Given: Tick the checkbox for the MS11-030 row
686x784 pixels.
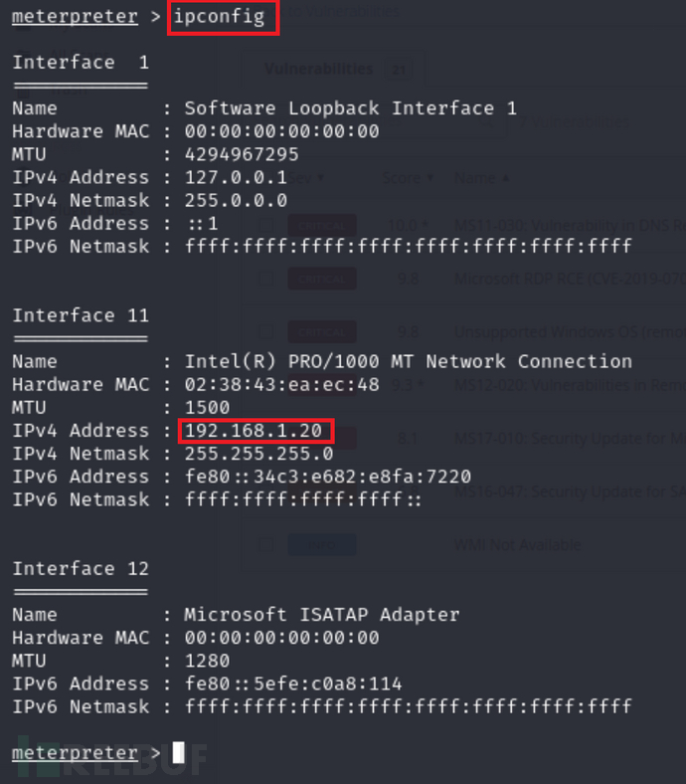Looking at the screenshot, I should tap(266, 226).
